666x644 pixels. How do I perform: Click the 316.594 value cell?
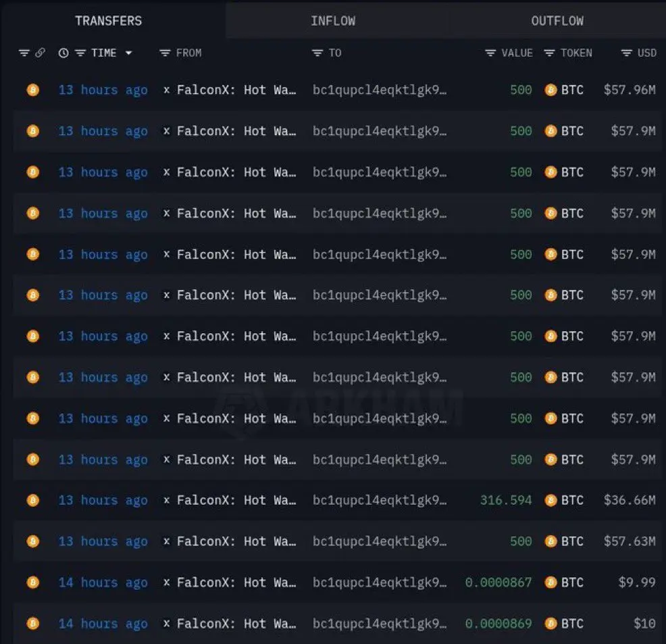505,500
